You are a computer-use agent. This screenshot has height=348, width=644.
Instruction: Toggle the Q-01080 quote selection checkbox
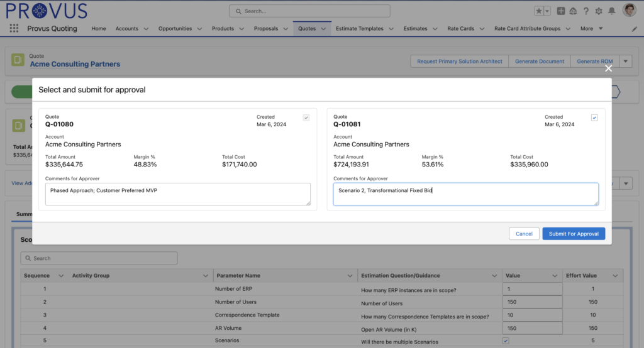pos(306,117)
